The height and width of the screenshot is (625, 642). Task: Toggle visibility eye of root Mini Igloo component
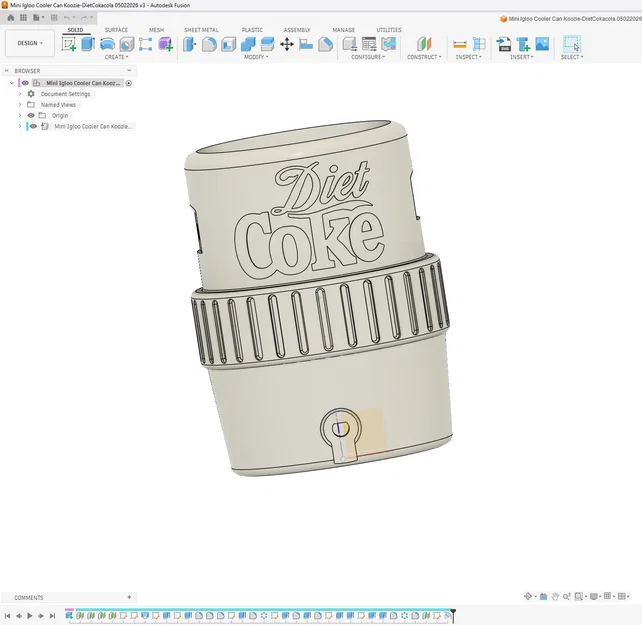[25, 83]
